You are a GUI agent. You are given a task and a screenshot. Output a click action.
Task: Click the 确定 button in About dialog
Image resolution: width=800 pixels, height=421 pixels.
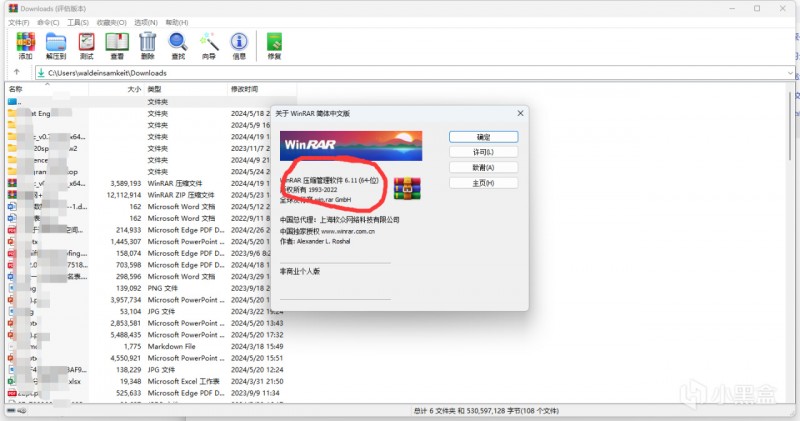pyautogui.click(x=483, y=137)
